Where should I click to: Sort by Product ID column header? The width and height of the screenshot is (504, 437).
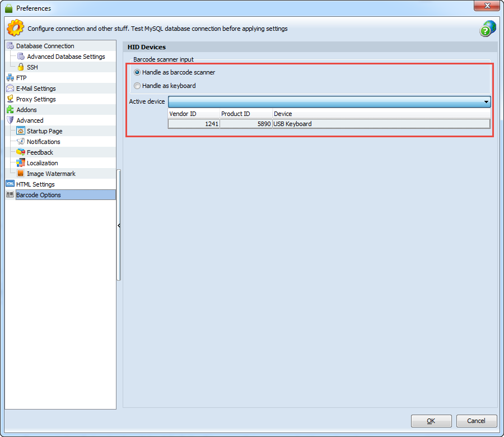coord(246,114)
